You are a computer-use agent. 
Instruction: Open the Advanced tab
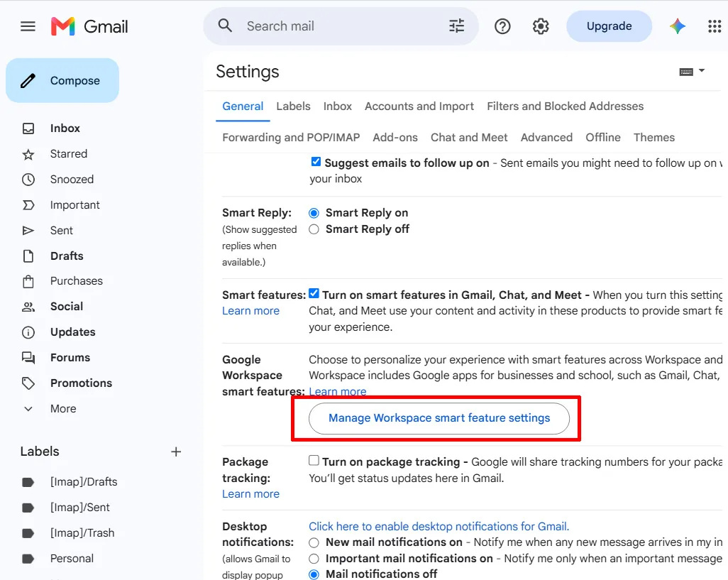click(546, 138)
